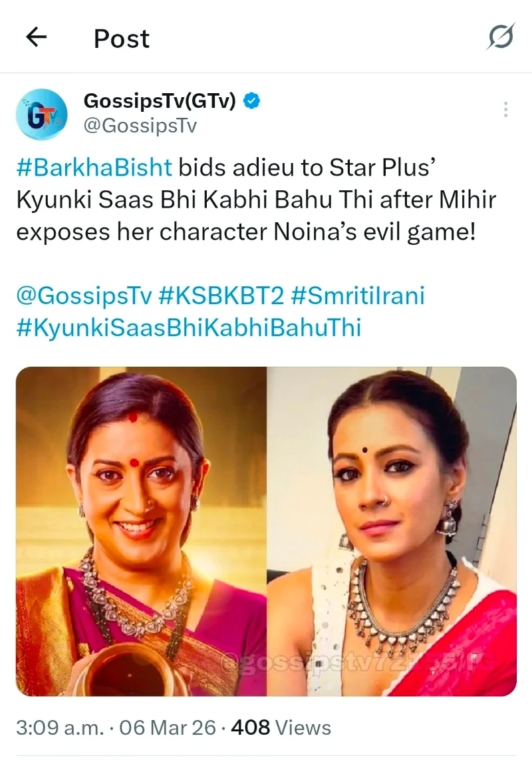View the left photo with purple saree
This screenshot has width=532, height=760.
click(141, 531)
